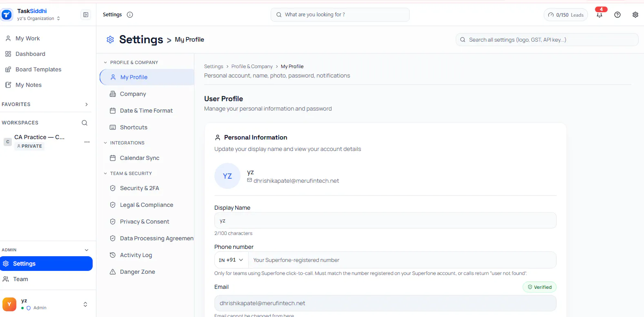Viewport: 644px width, 317px height.
Task: Open the IN +91 country code dropdown
Action: pos(231,260)
